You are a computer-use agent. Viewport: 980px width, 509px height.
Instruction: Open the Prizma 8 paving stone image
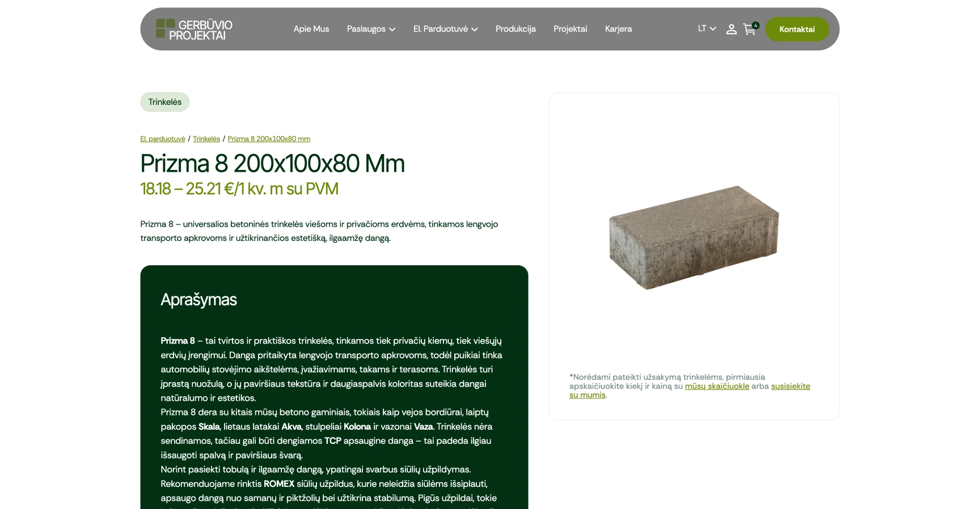pos(694,237)
